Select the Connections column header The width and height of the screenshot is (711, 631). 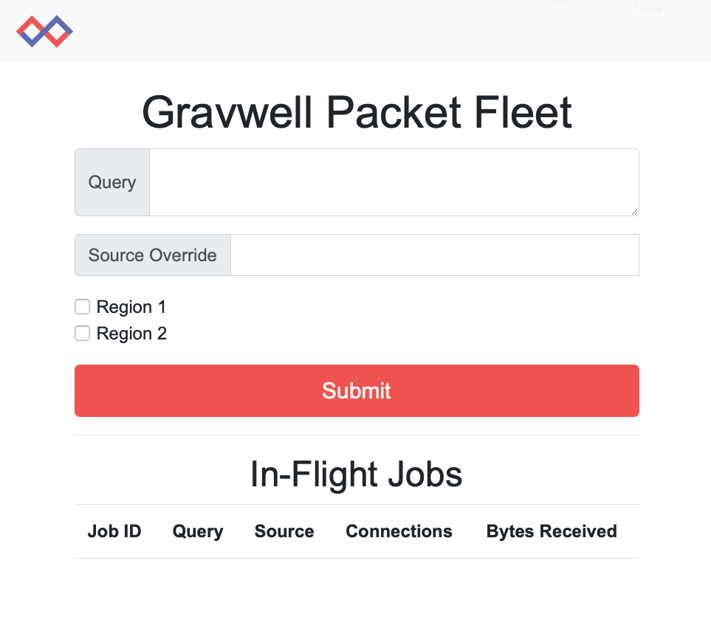click(x=399, y=531)
